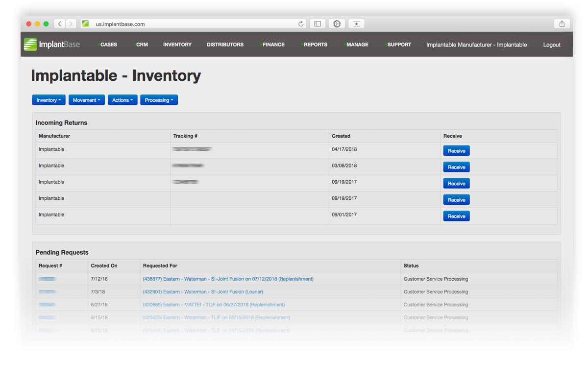Image resolution: width=588 pixels, height=384 pixels.
Task: Expand the Movement dropdown
Action: (86, 100)
